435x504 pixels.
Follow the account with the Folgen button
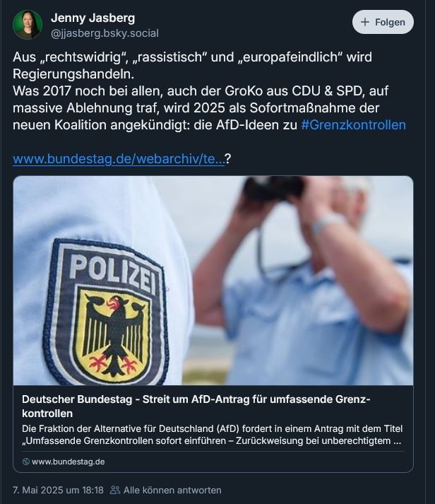[383, 22]
